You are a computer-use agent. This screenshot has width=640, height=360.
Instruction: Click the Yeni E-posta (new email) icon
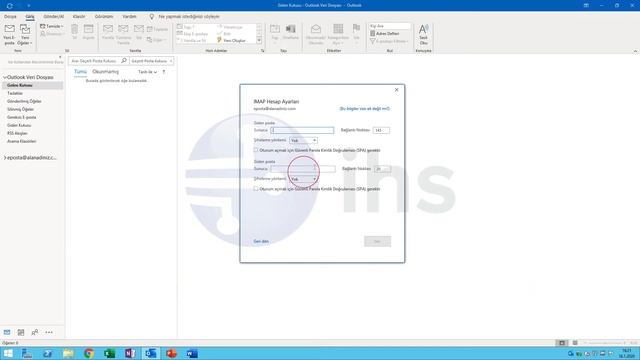click(9, 29)
